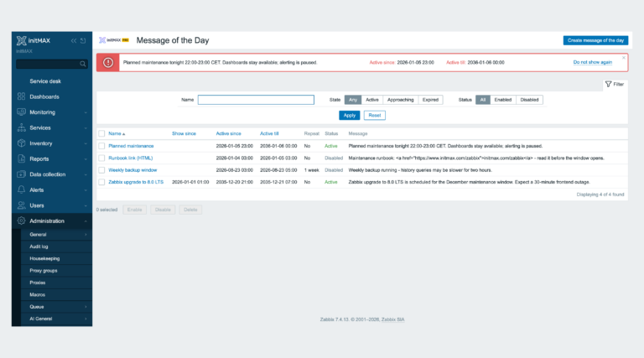This screenshot has height=358, width=644.
Task: Click the Filter funnel icon
Action: click(608, 84)
